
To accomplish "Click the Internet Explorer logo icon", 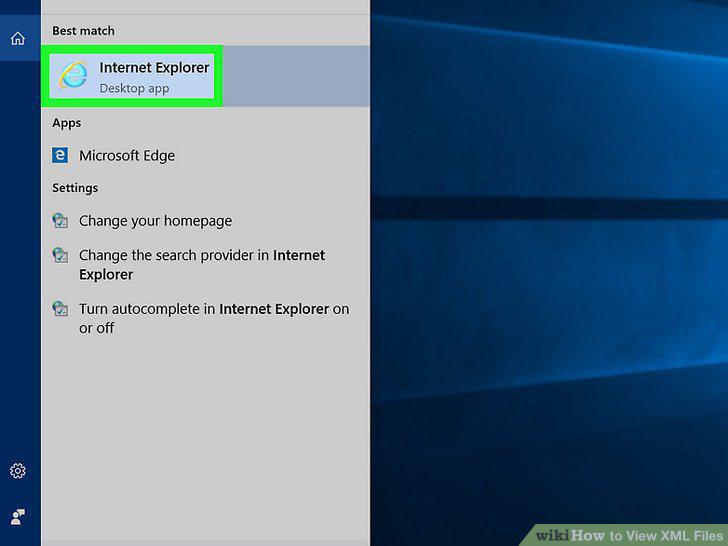I will point(73,75).
